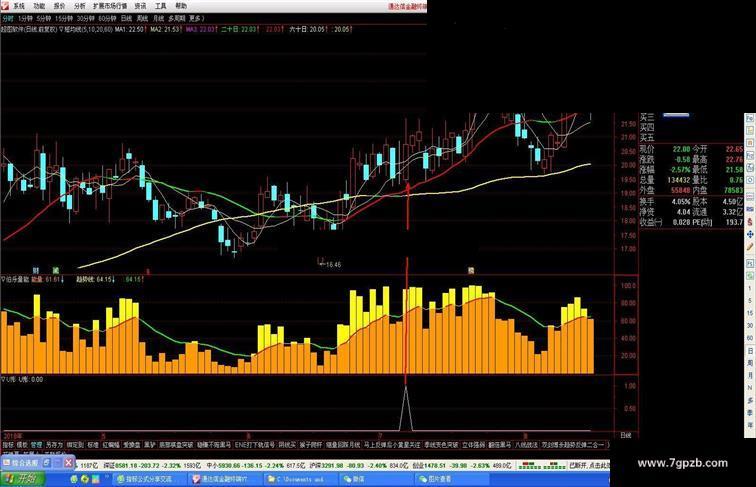Apply the 立体涨停 indicator
This screenshot has width=756, height=487.
(x=473, y=445)
